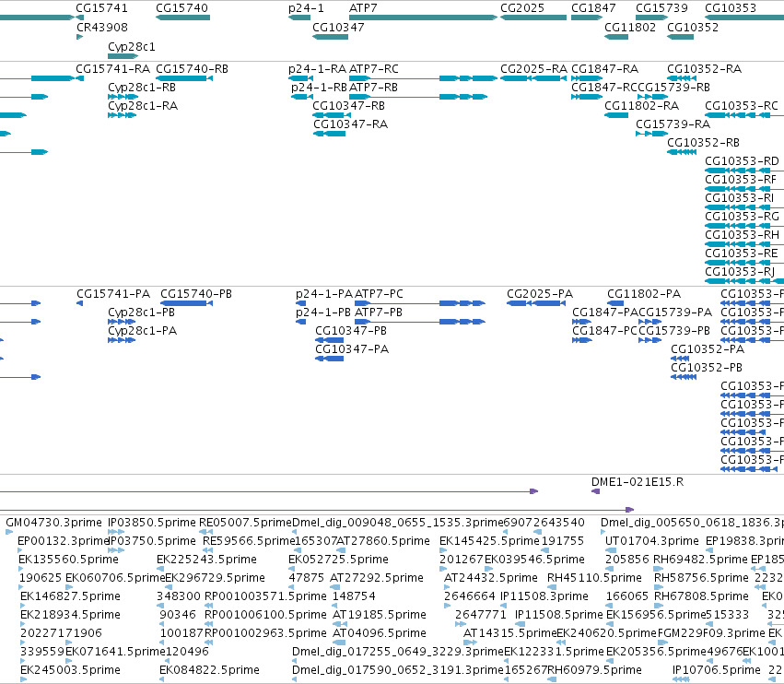Click the ATP7 gene arrow glyph

pyautogui.click(x=423, y=18)
